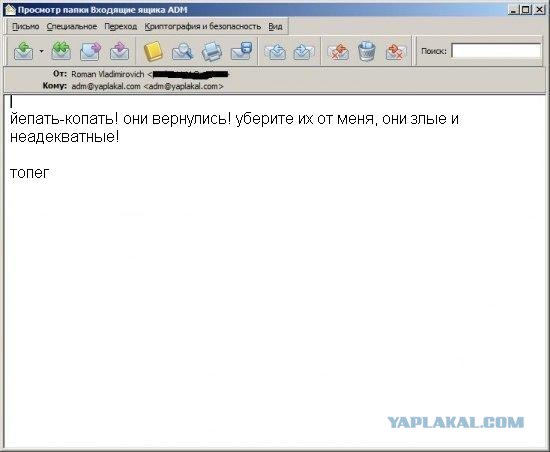Click the sender name Roman Vladimirovich
The height and width of the screenshot is (452, 550).
pyautogui.click(x=108, y=74)
